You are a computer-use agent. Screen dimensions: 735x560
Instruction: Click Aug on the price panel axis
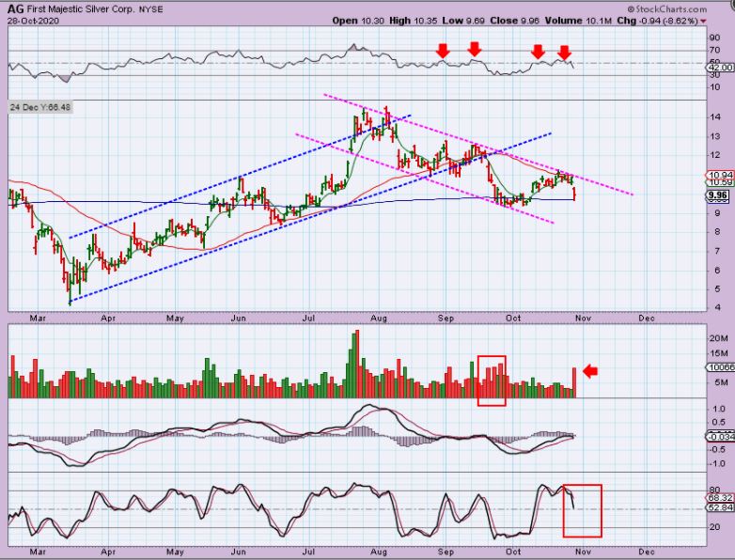(x=379, y=319)
